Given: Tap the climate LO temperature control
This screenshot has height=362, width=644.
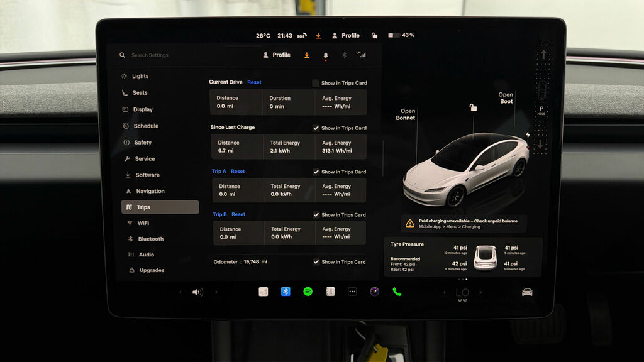Looking at the screenshot, I should coord(462,293).
